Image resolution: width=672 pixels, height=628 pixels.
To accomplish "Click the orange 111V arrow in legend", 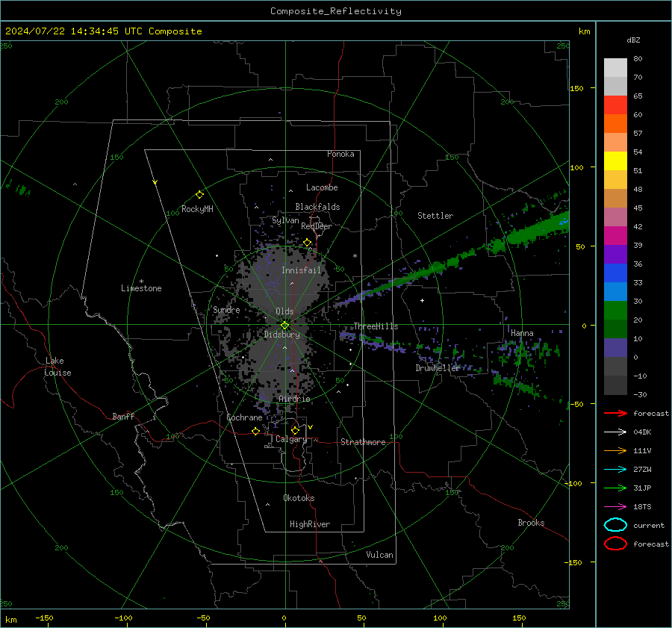I will [x=615, y=450].
